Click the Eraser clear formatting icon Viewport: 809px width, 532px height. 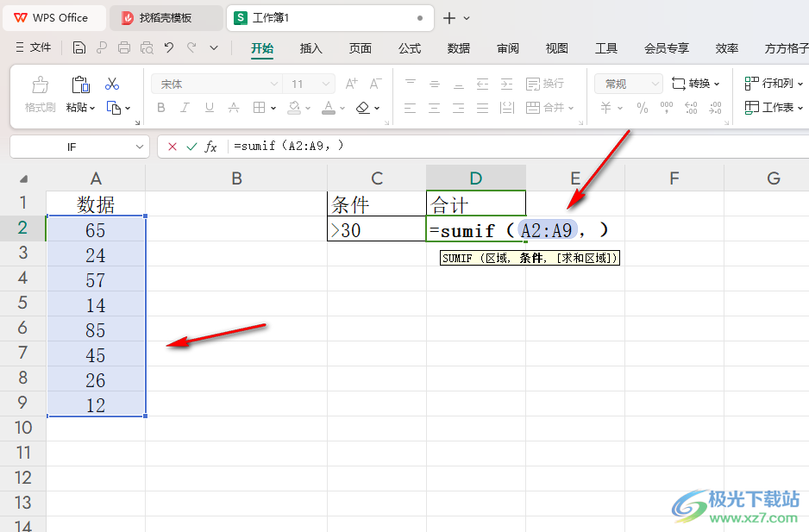pos(363,108)
